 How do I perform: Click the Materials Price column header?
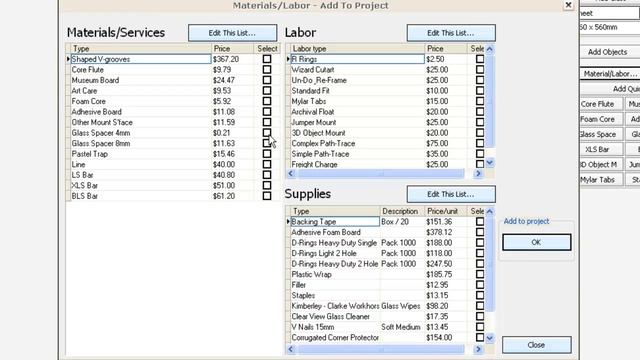point(232,49)
